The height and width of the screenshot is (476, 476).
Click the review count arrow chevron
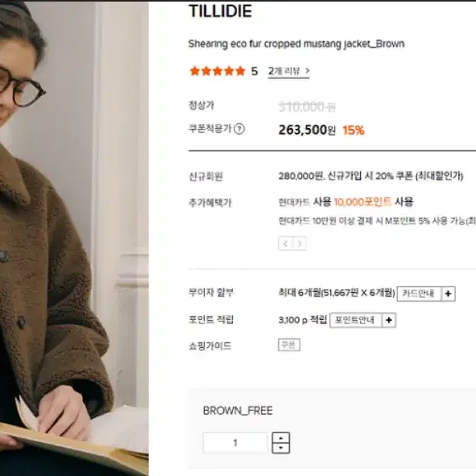point(307,71)
